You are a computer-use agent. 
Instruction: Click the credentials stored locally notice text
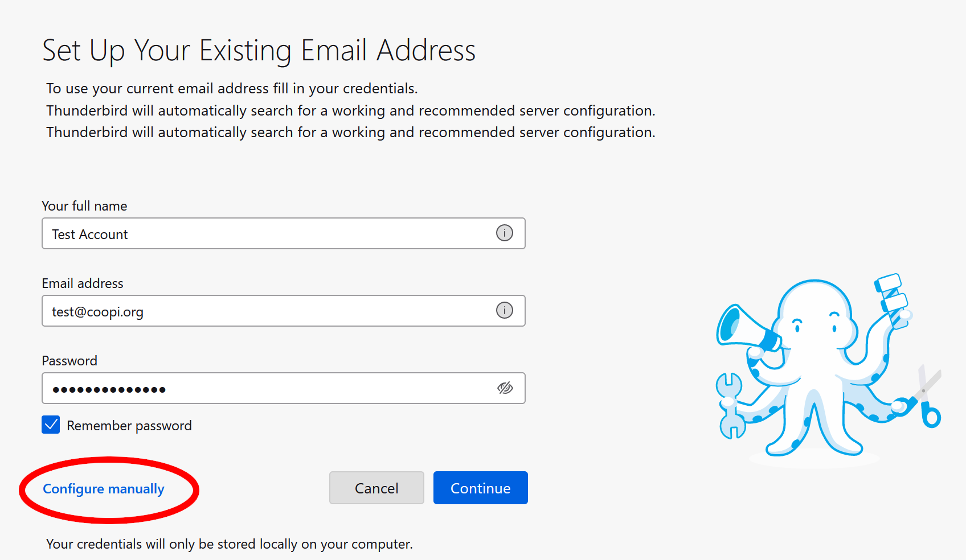tap(229, 544)
